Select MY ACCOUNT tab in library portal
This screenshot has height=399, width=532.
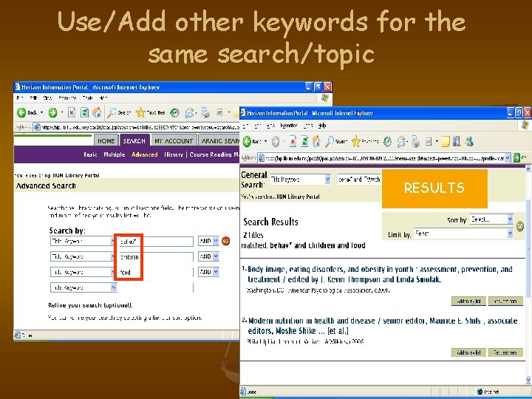(x=174, y=141)
